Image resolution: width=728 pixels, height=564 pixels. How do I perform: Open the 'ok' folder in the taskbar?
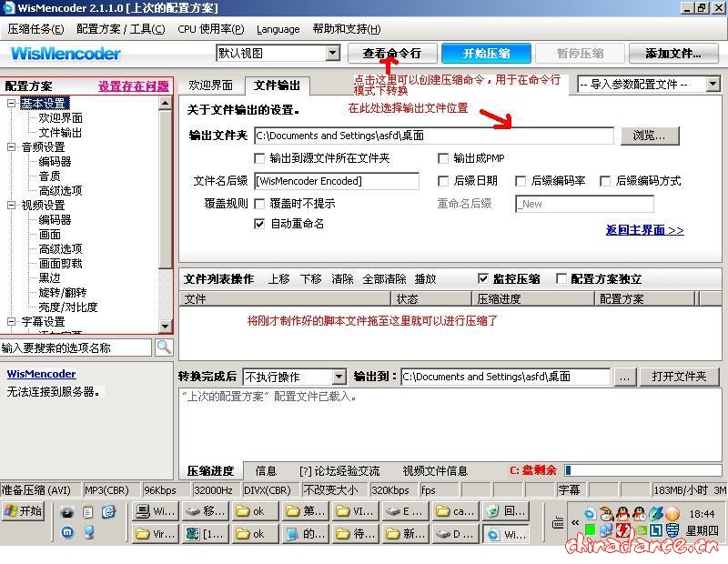(251, 511)
